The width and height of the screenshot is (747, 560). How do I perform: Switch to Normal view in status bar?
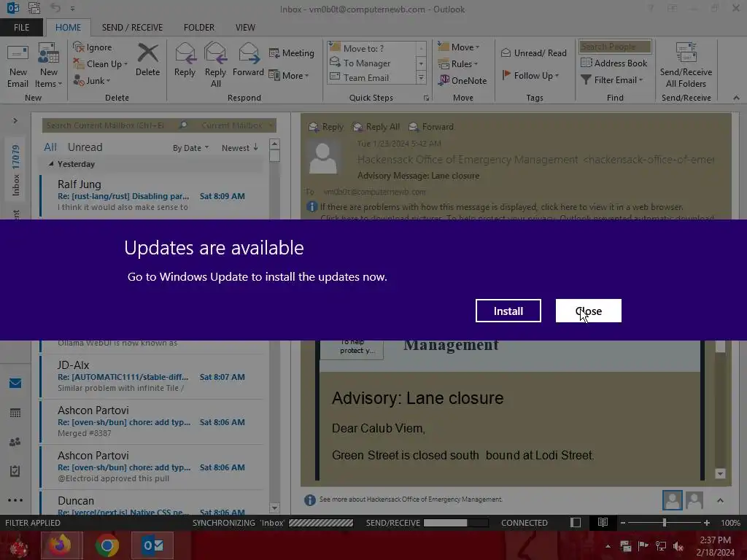click(576, 522)
